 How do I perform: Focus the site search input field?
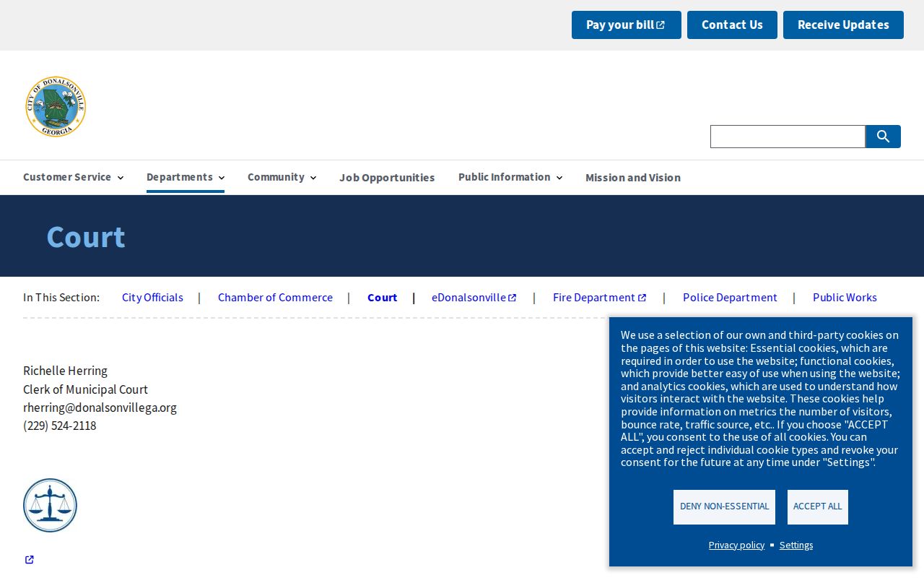pos(788,137)
